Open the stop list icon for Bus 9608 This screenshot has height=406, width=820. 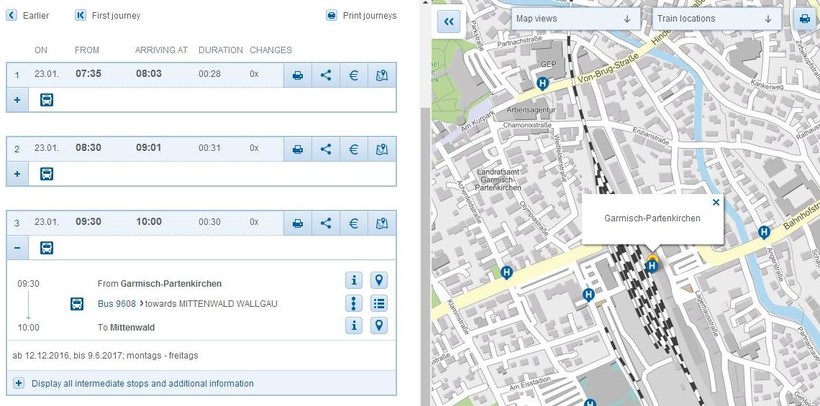pos(379,303)
